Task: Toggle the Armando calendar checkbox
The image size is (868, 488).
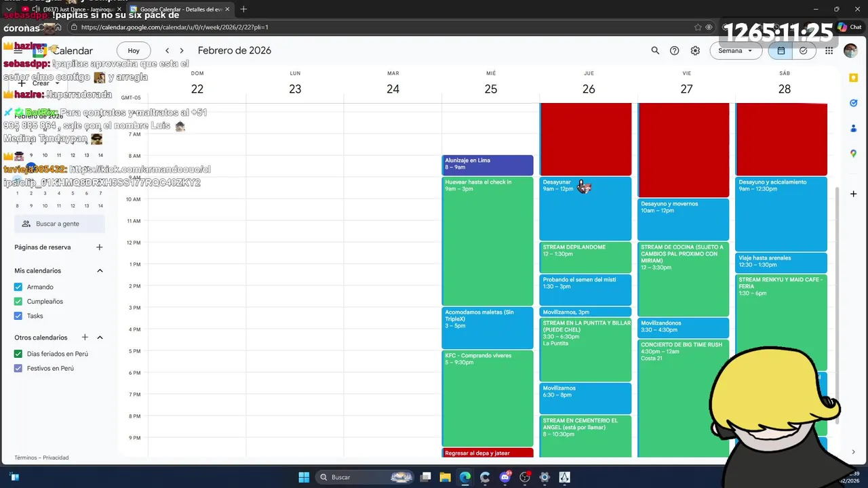Action: tap(18, 287)
